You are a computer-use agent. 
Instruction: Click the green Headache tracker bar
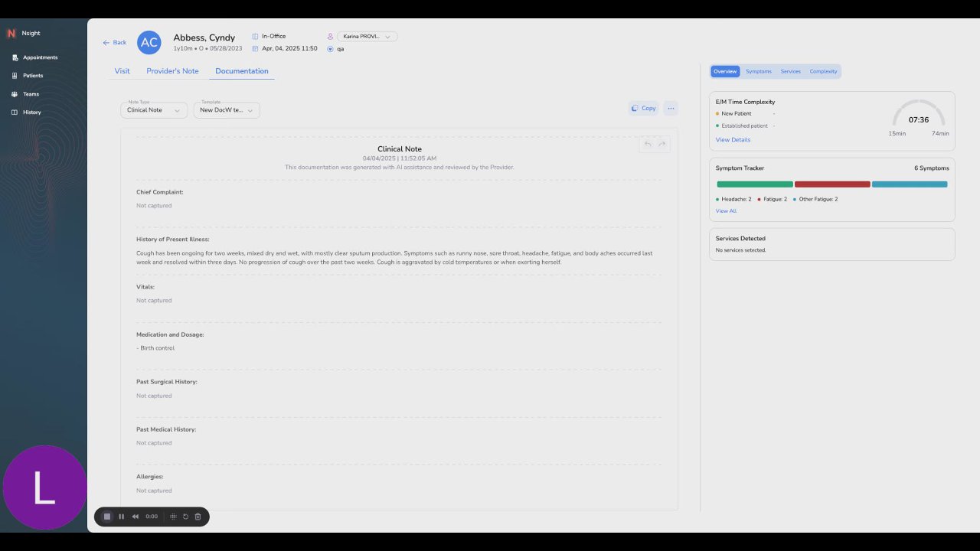(x=755, y=184)
